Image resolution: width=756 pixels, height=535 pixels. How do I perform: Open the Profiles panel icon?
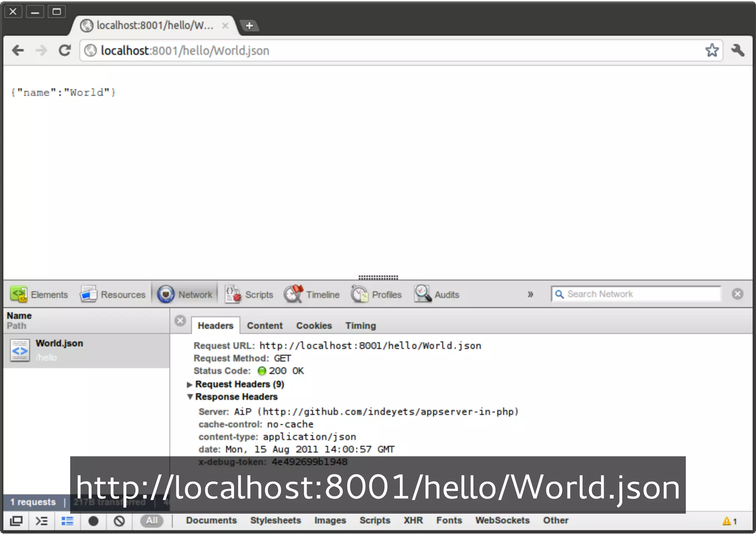(x=359, y=294)
